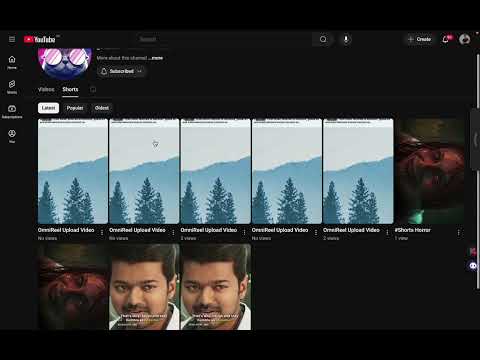Expand the right-edge side panel handle

point(475,139)
